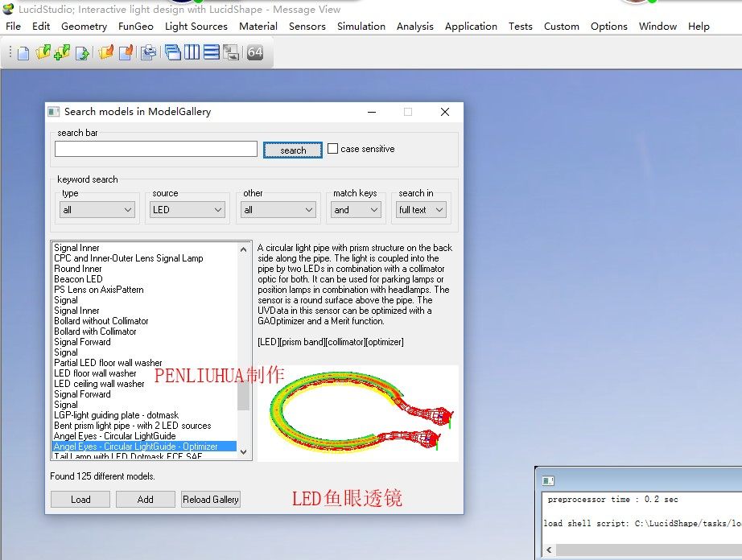Click the model list scrollbar thumb

pyautogui.click(x=243, y=395)
